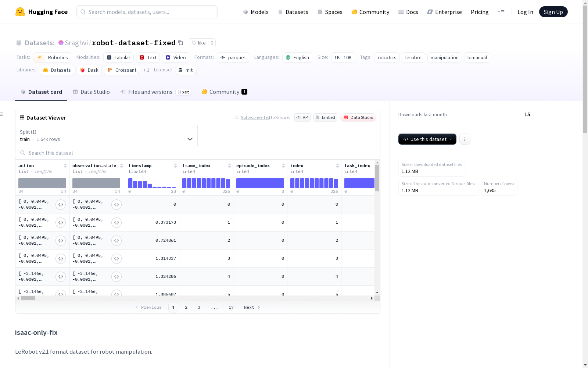Sort by frame_index column
The width and height of the screenshot is (588, 368).
pos(229,166)
